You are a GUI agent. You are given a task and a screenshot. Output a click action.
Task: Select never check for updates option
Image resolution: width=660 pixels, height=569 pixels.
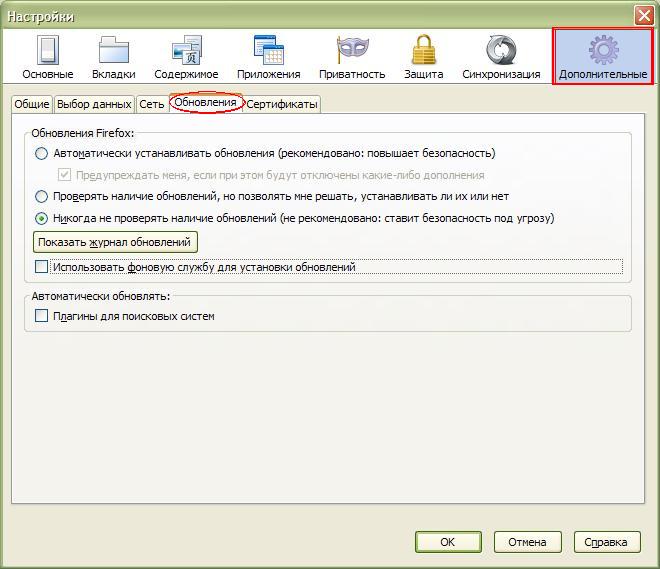coord(41,218)
